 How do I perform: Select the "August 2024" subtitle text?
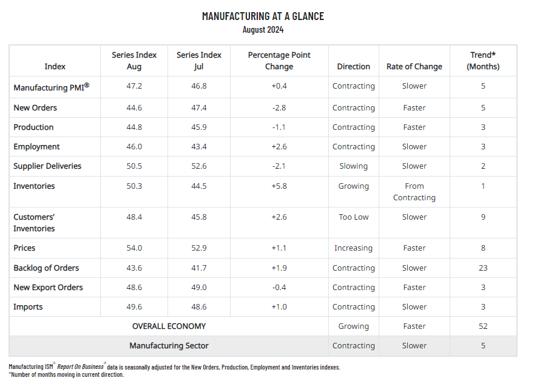[263, 30]
